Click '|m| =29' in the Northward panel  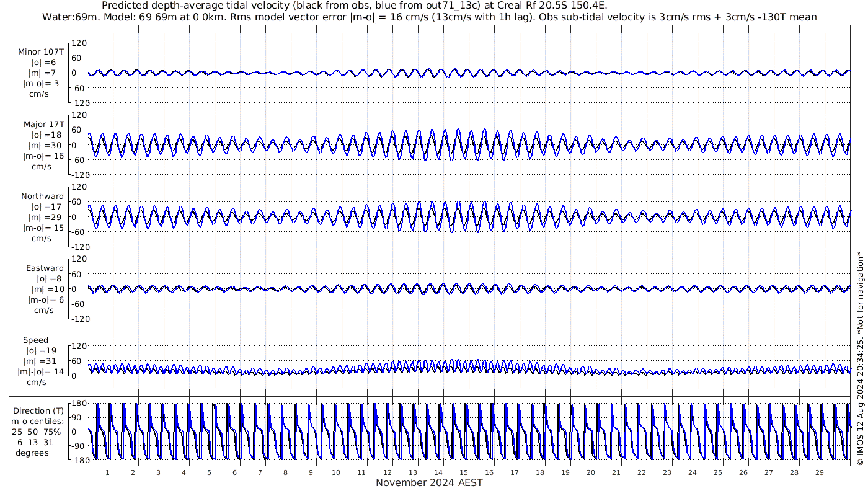(46, 217)
